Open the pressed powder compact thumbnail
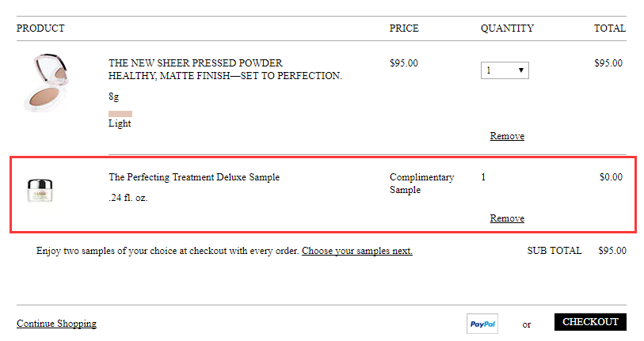 coord(46,82)
